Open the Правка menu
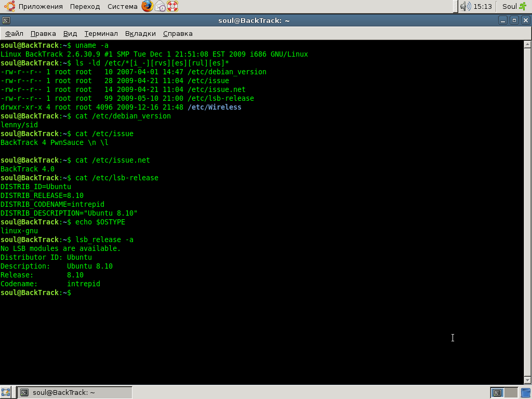This screenshot has width=532, height=399. click(x=43, y=34)
